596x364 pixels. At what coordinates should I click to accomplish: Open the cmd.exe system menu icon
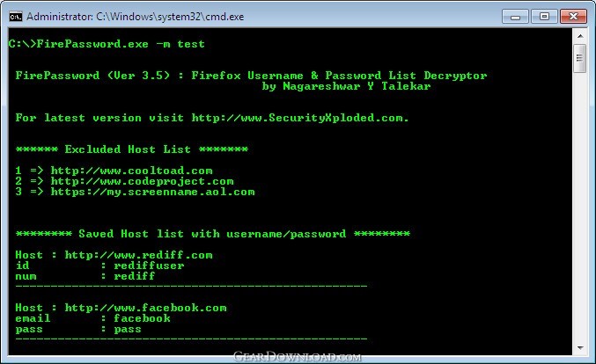(x=16, y=17)
